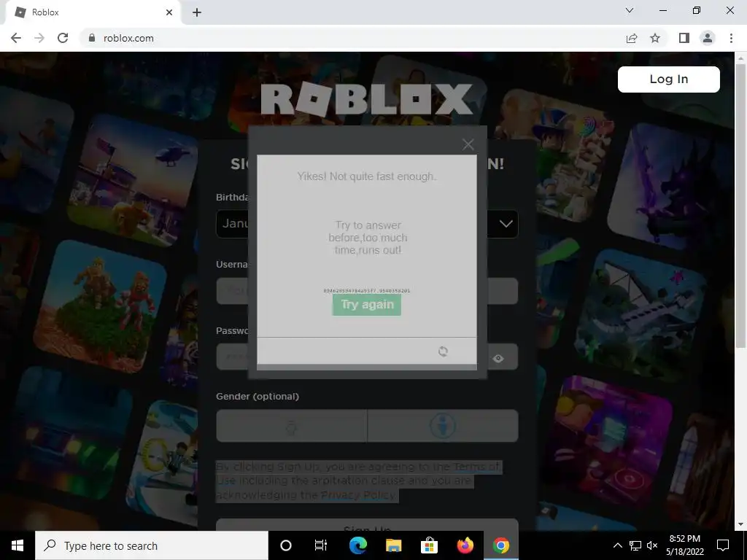Click the captcha restart refresh icon

pos(443,351)
